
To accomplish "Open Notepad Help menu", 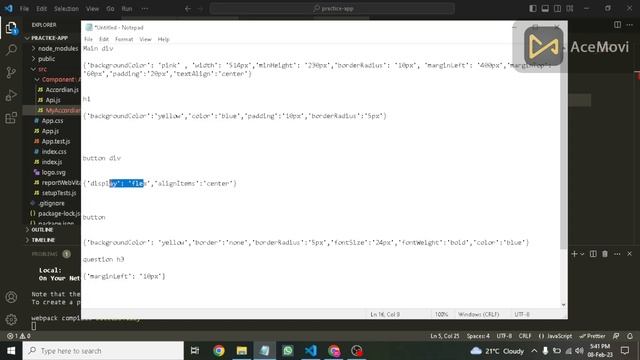I will pyautogui.click(x=163, y=39).
